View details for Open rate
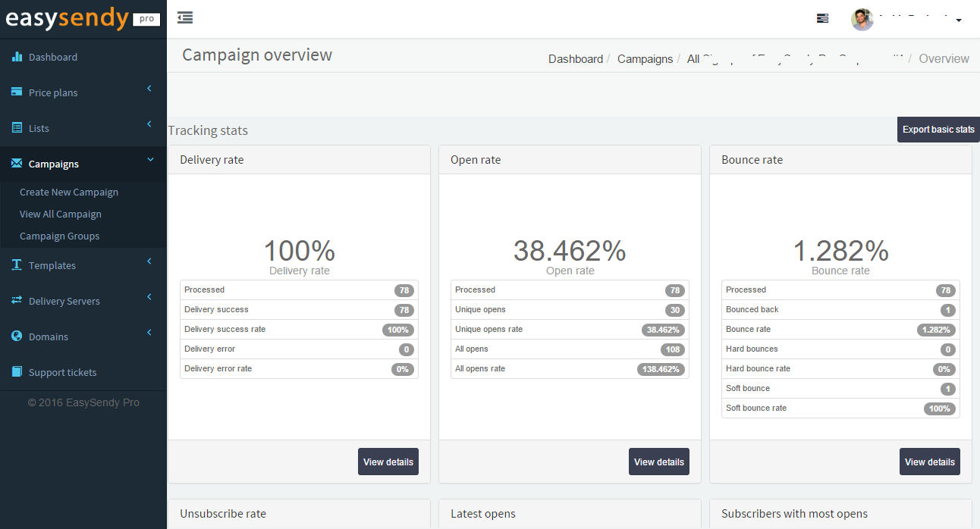This screenshot has height=529, width=980. (x=658, y=462)
